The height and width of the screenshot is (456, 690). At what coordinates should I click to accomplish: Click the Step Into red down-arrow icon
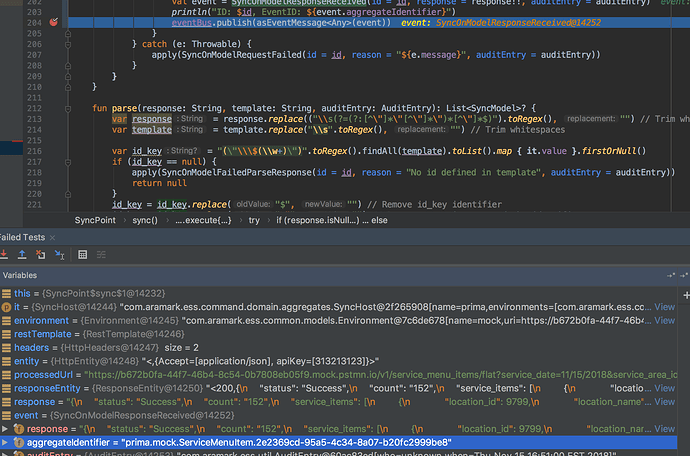(x=4, y=254)
